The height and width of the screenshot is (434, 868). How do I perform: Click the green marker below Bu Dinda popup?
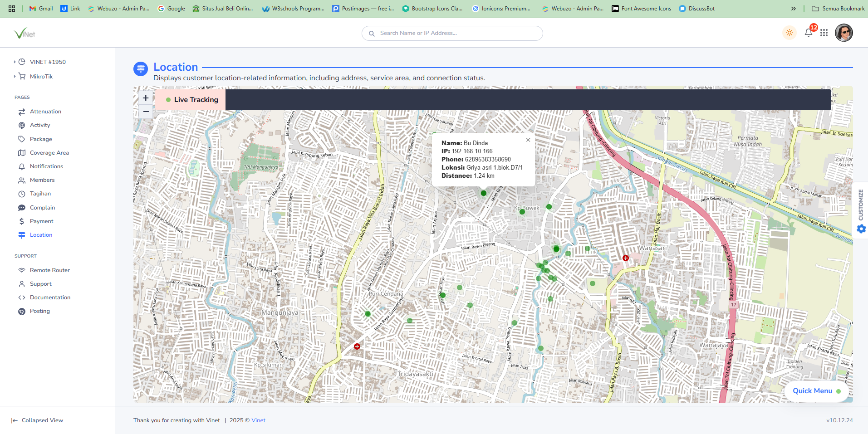click(484, 193)
